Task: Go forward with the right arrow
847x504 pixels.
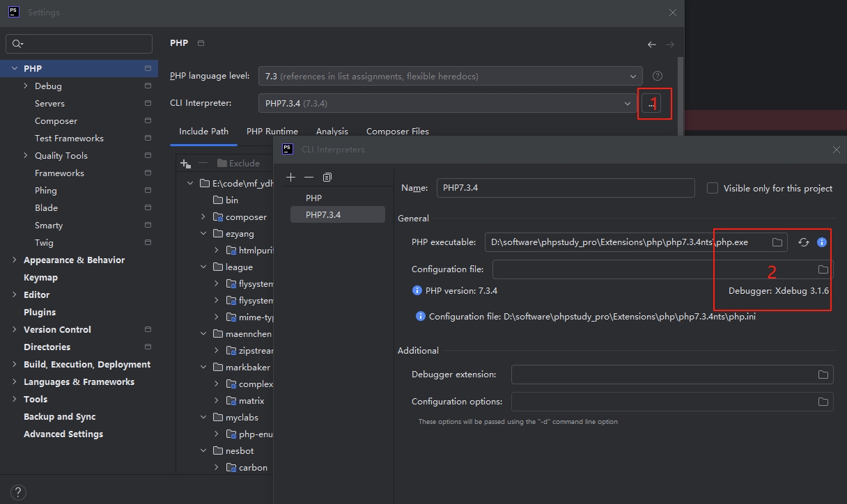Action: click(x=670, y=44)
